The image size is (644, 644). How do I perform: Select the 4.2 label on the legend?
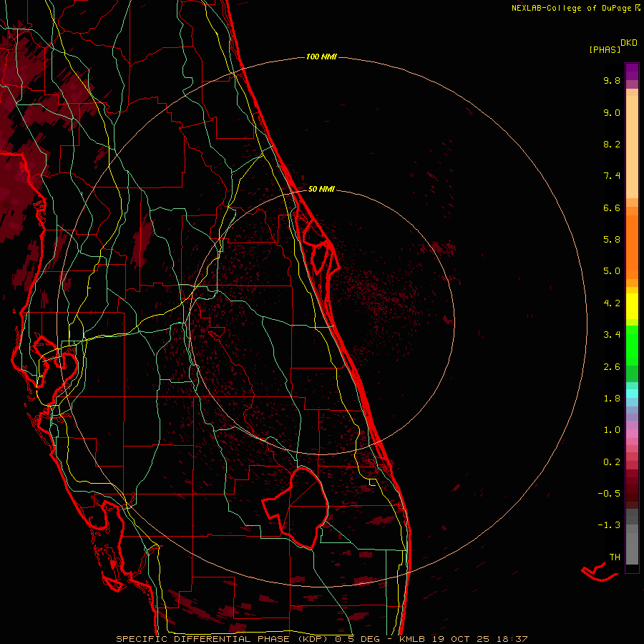coord(611,303)
